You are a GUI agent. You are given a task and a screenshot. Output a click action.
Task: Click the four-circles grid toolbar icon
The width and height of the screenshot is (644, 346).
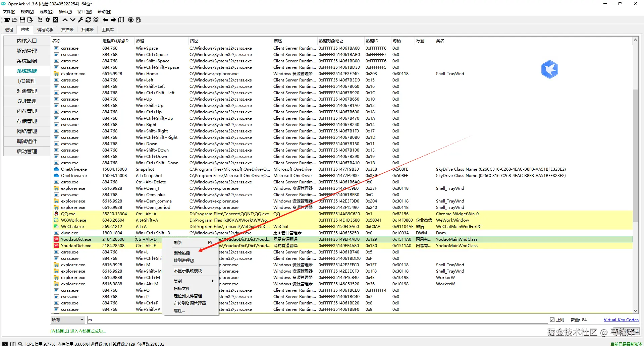(x=96, y=20)
